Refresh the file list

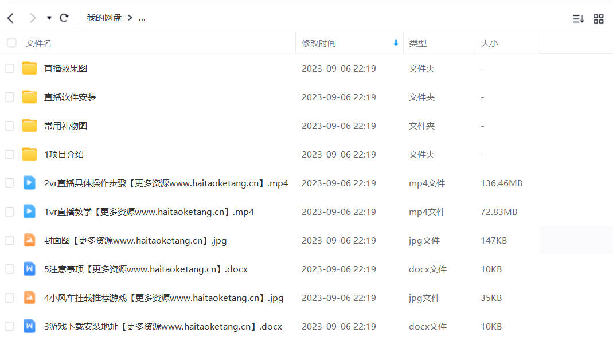(x=64, y=18)
